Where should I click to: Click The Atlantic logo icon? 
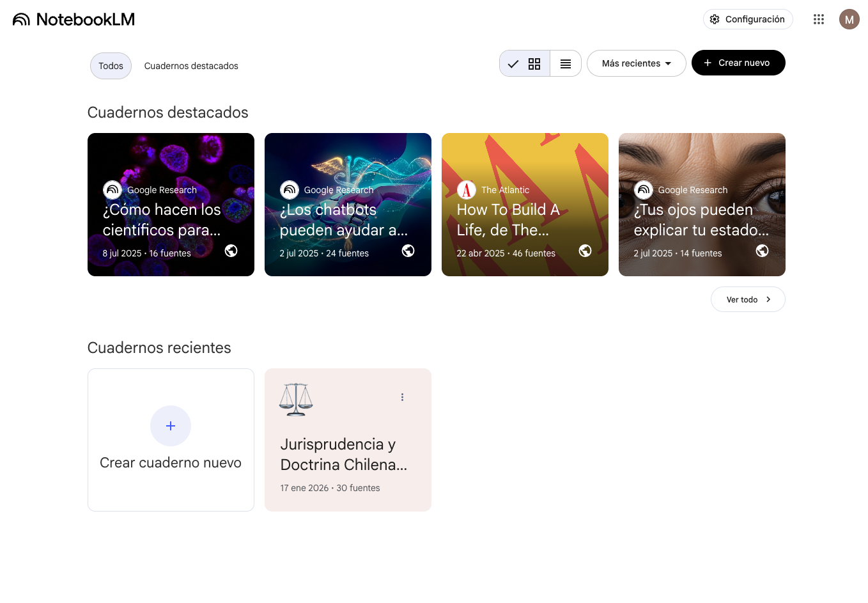(x=467, y=190)
